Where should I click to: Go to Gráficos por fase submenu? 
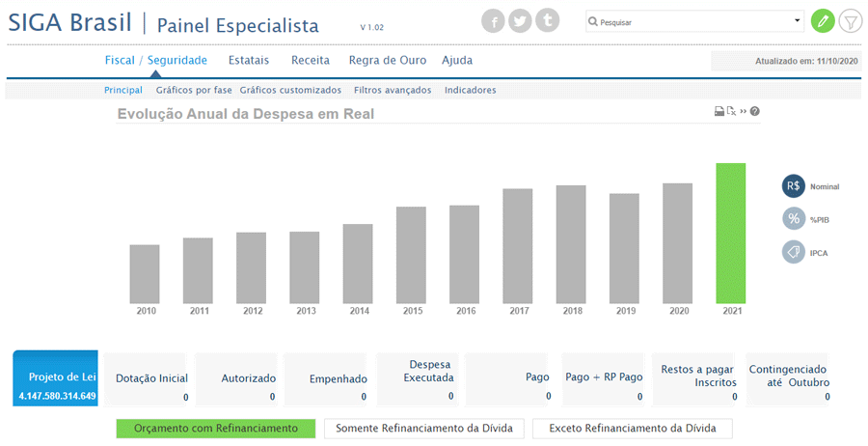point(194,90)
